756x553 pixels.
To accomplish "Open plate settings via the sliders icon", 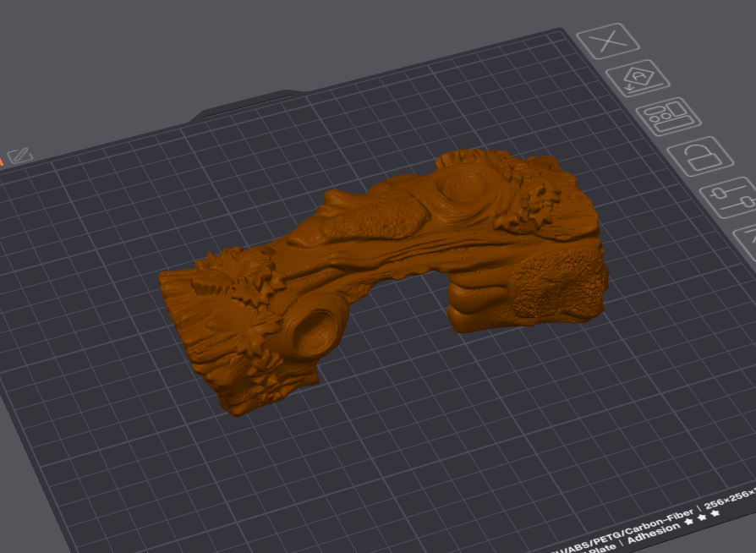I will click(x=731, y=197).
